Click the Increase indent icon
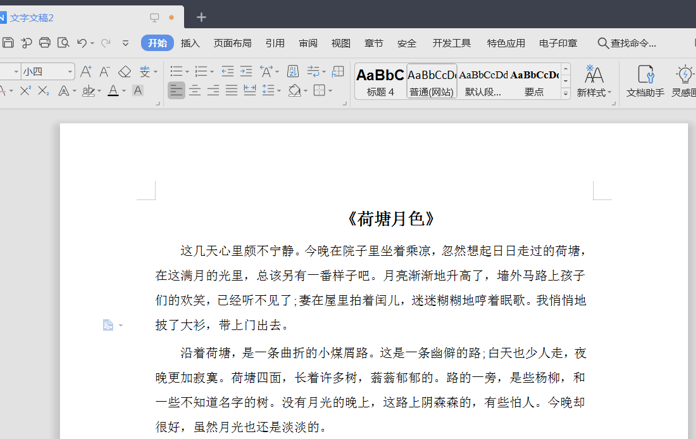 click(246, 71)
